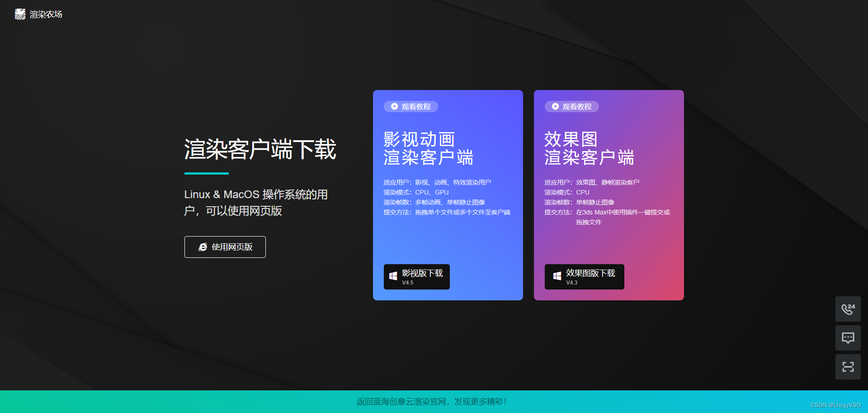Click the V4.5 version label

click(x=408, y=283)
